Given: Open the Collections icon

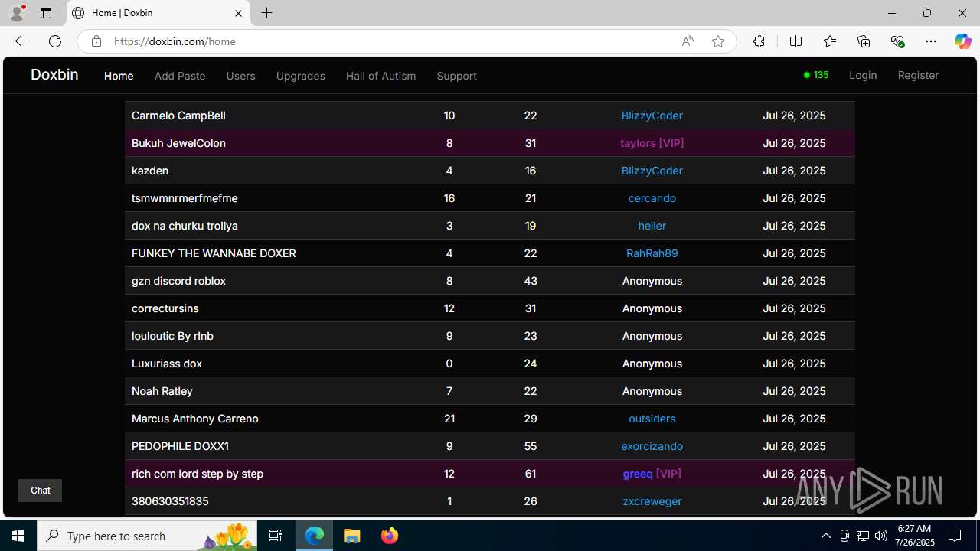Looking at the screenshot, I should point(864,41).
